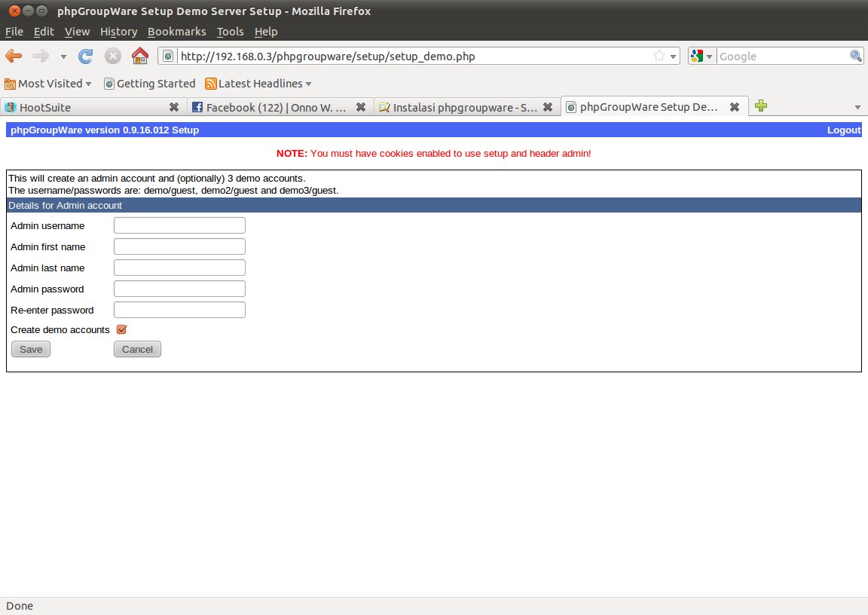Viewport: 868px width, 615px height.
Task: Reload the page with the refresh icon
Action: [x=85, y=56]
